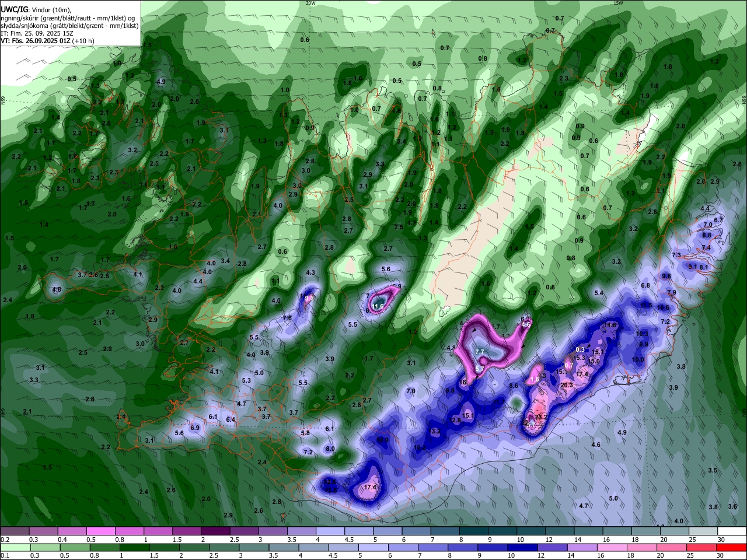Click the 10.0 precipitation value

[x=638, y=359]
